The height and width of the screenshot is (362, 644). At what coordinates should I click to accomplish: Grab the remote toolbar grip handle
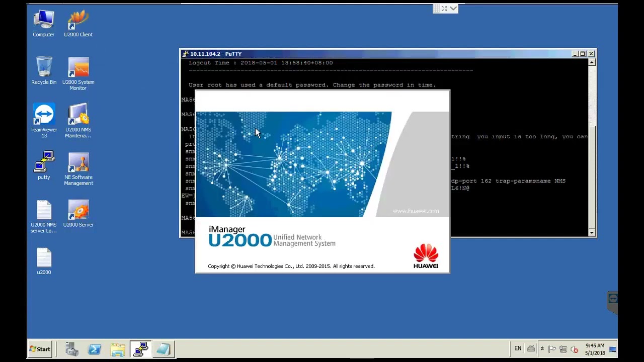pyautogui.click(x=436, y=9)
